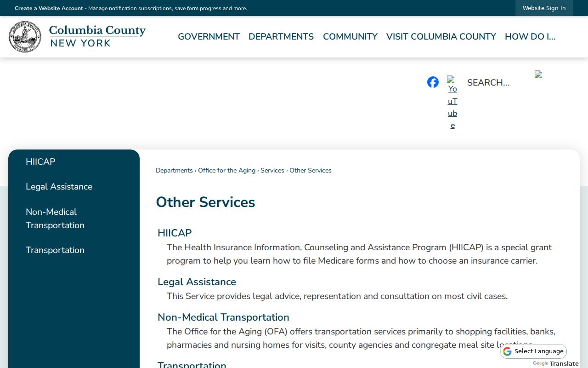Click the search submit icon

[538, 74]
